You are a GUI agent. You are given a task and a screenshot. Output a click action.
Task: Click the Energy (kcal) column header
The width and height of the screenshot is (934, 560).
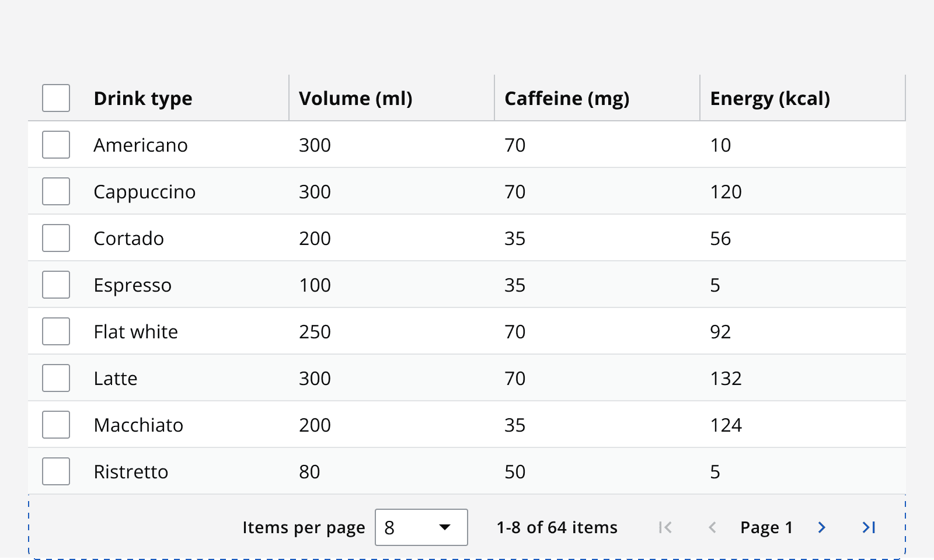769,98
